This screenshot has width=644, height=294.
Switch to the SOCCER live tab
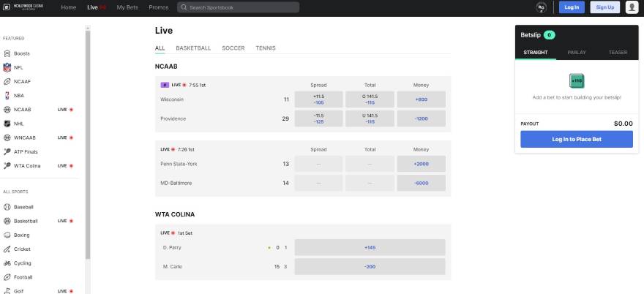pyautogui.click(x=233, y=48)
